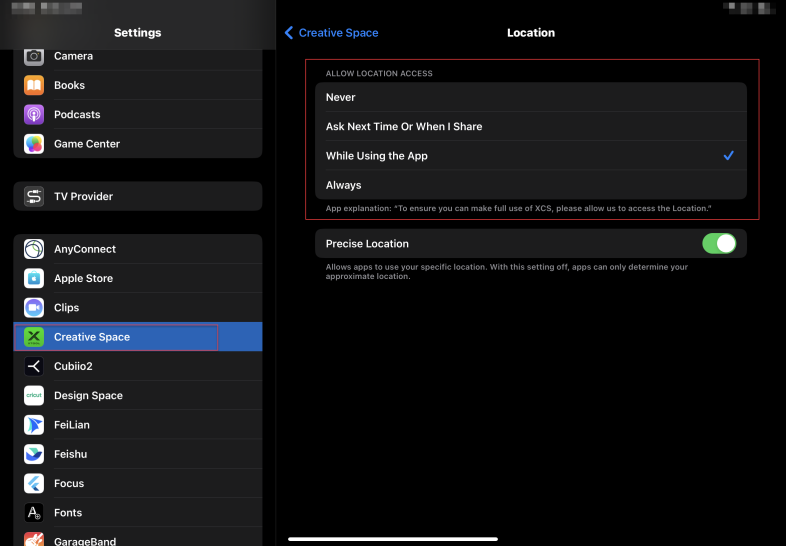Open Podcasts settings row
786x546 pixels.
click(x=138, y=114)
